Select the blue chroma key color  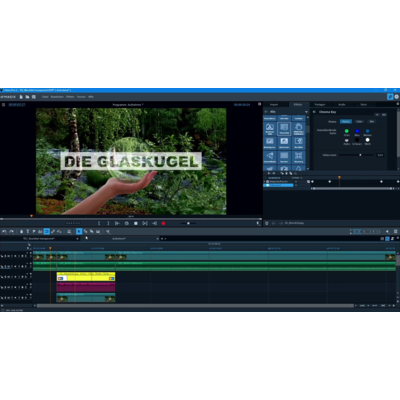click(x=357, y=131)
